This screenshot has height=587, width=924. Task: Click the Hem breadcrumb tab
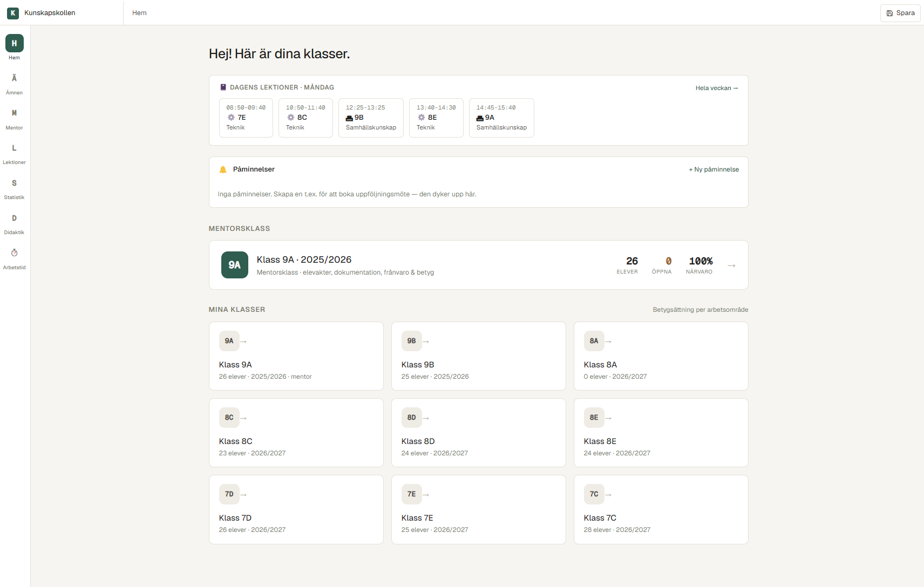click(139, 13)
